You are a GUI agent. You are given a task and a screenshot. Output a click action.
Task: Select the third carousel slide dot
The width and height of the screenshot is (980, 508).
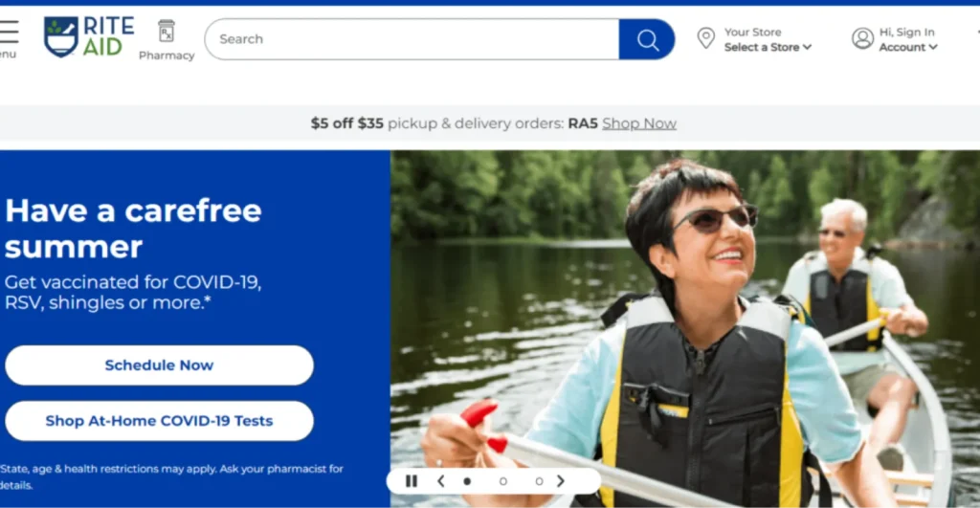click(x=539, y=481)
